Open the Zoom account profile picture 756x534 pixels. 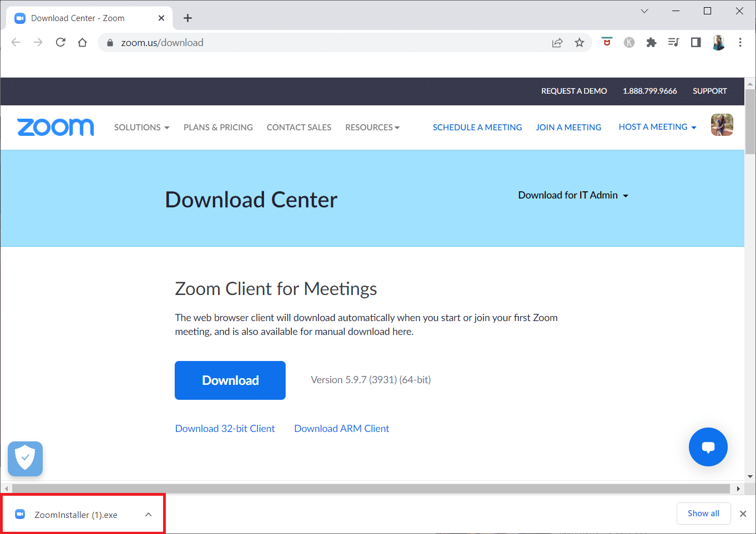(x=722, y=125)
